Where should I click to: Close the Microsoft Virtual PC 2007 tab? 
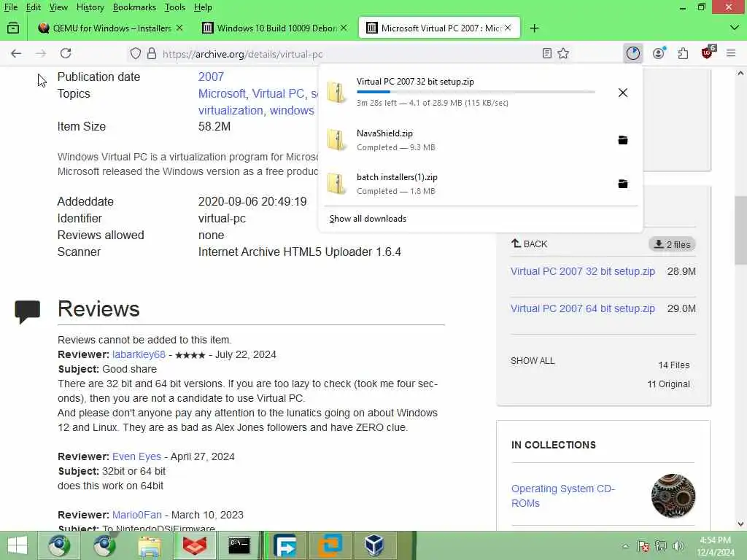[x=508, y=28]
